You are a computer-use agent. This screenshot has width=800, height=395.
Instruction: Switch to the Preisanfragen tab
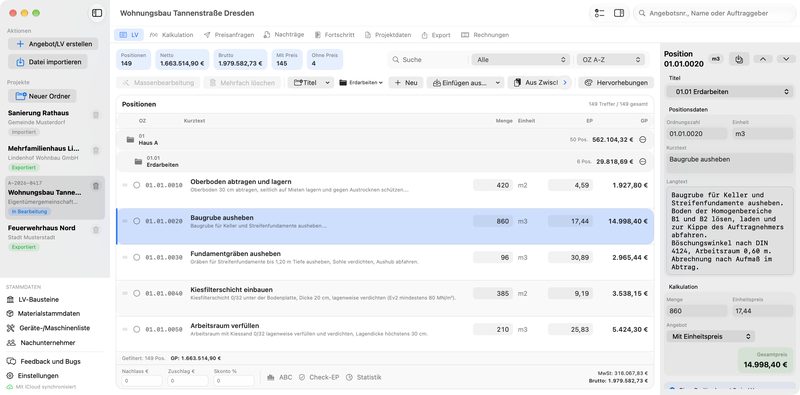tap(229, 35)
